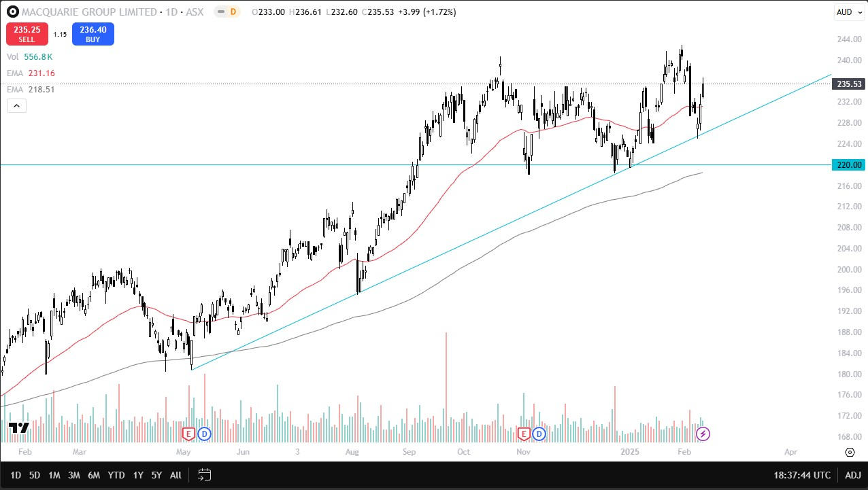Screen dimensions: 868x490
Task: Click the Apr label on time axis
Action: [790, 451]
